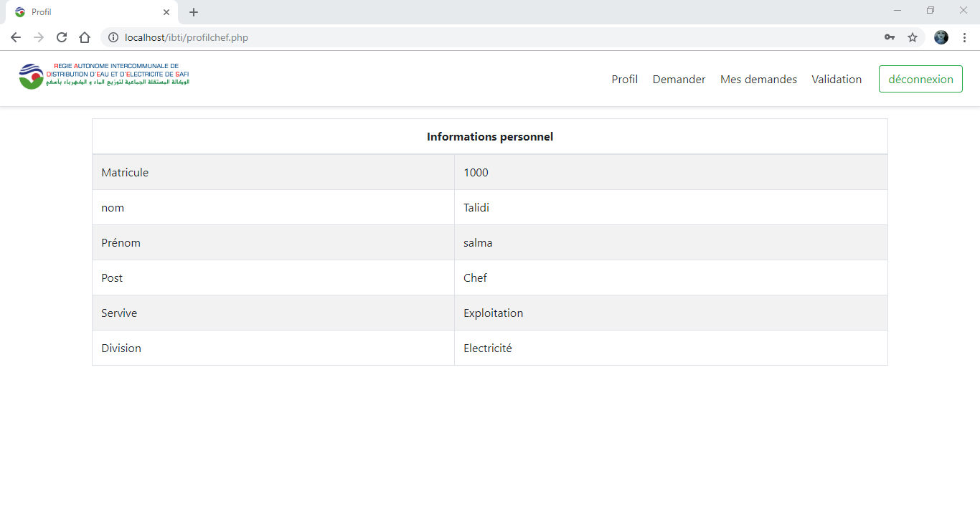Select Demander in the navigation bar
Screen dimensions: 980x522
(x=679, y=79)
